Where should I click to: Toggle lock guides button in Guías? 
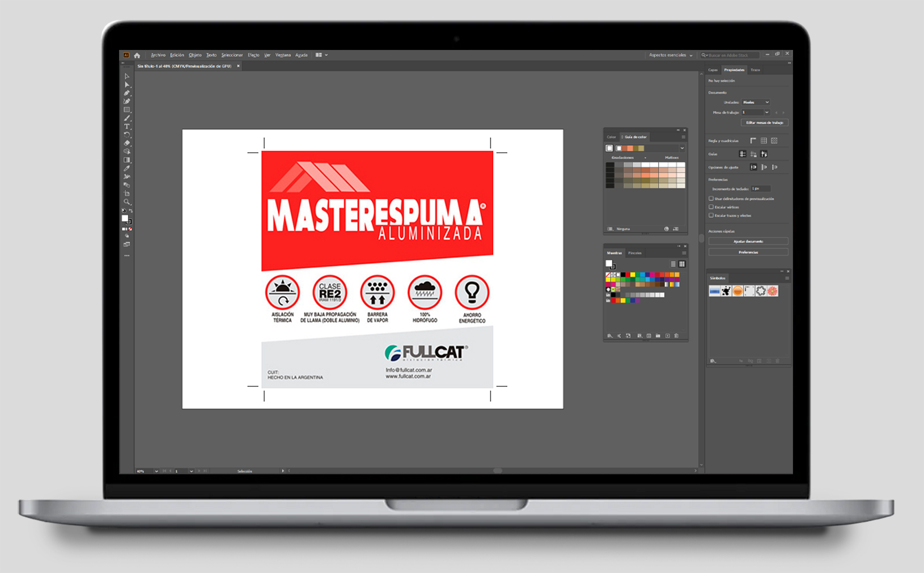coord(753,154)
